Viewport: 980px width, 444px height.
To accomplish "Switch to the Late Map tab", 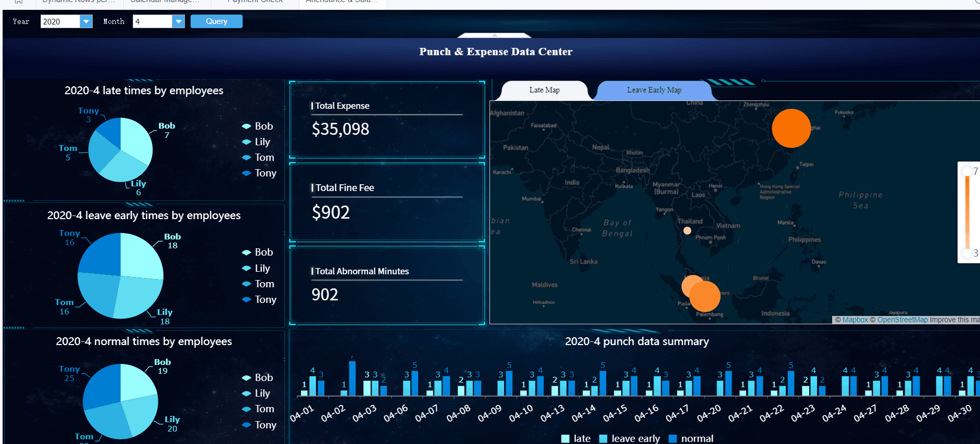I will 544,90.
